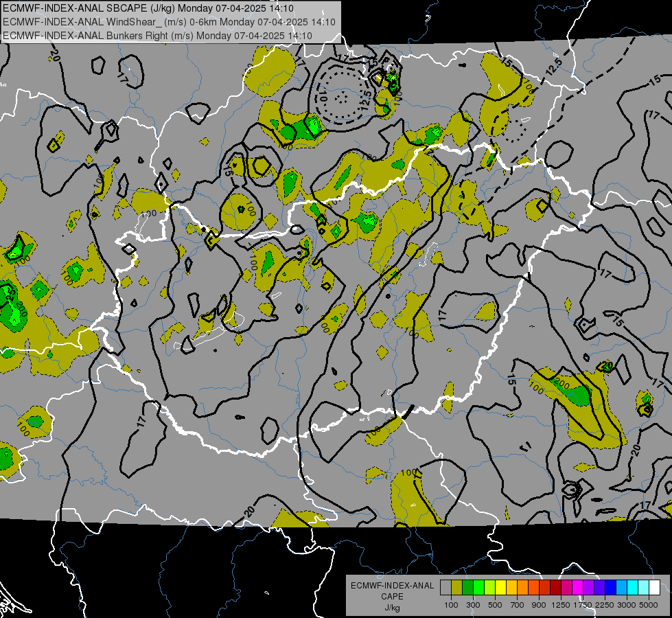Click the dark red legend swatch
Screen dimensions: 672x618
point(555,588)
